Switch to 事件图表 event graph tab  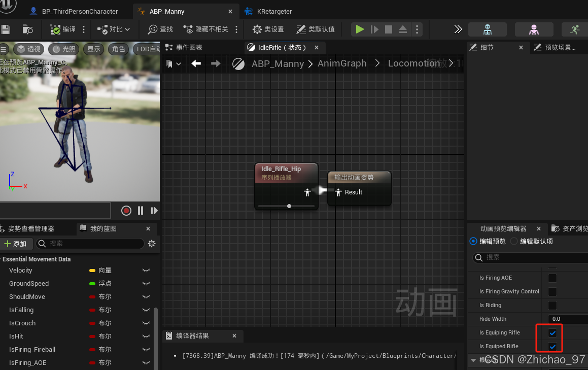click(x=184, y=47)
